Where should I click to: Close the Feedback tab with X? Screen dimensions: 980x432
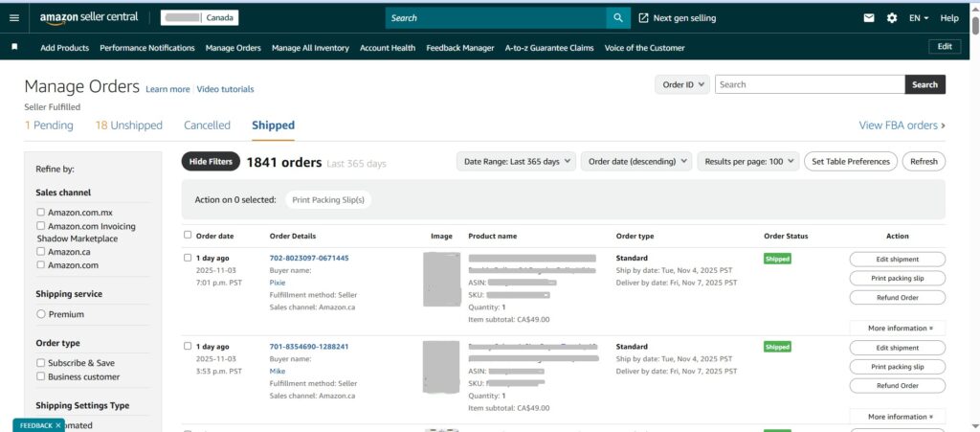coord(58,425)
